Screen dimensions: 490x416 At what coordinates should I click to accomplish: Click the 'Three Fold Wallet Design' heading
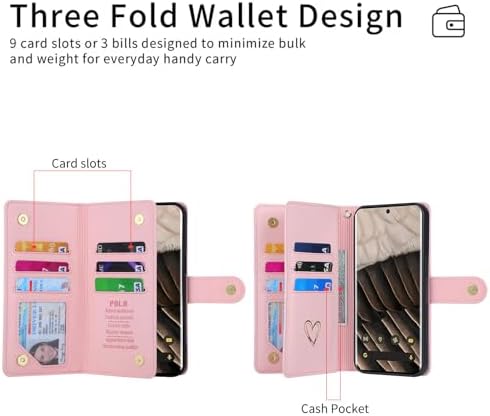click(206, 17)
